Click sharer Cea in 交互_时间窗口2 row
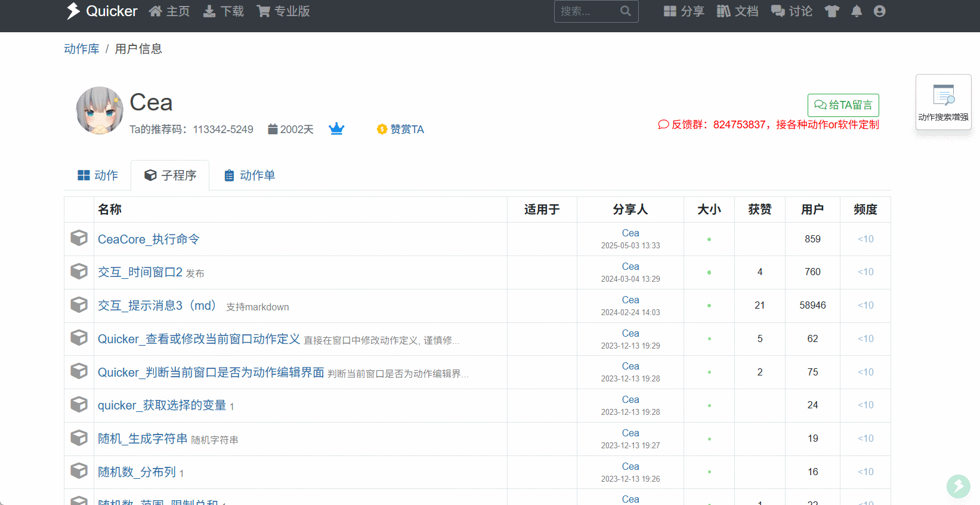The height and width of the screenshot is (505, 980). tap(630, 267)
